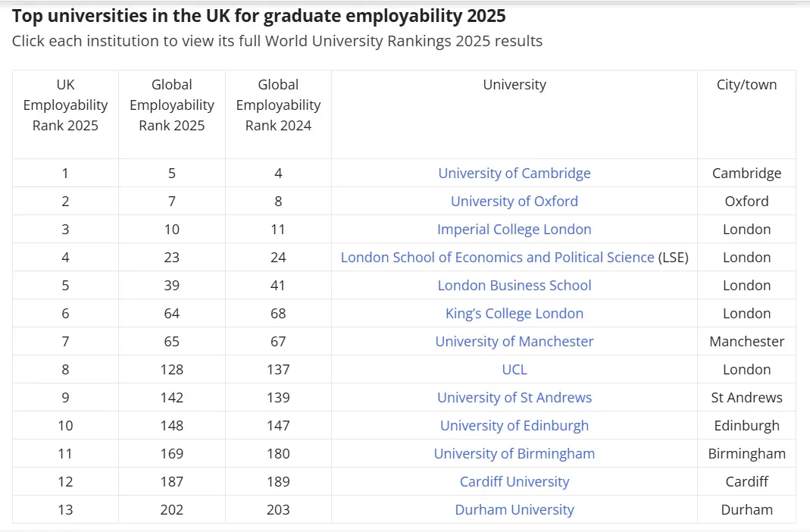Screen dimensions: 810x532
Task: Click Global Employability Rank 2024 header
Action: [278, 105]
